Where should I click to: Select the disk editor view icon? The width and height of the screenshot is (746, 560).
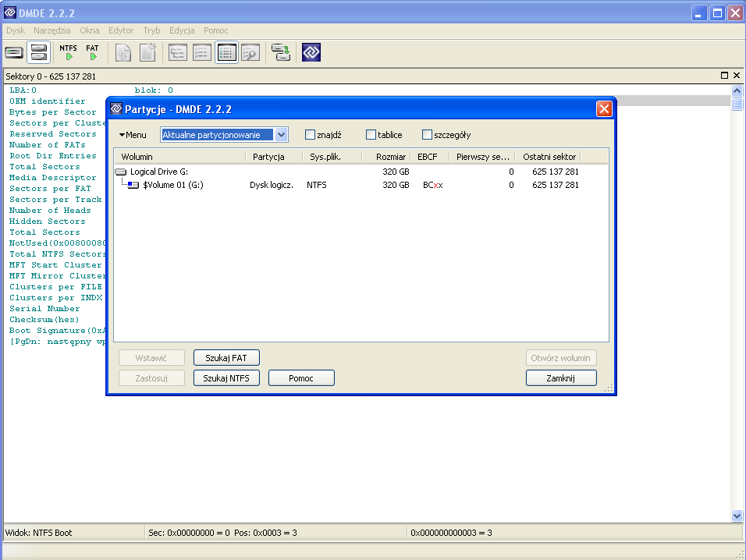226,52
